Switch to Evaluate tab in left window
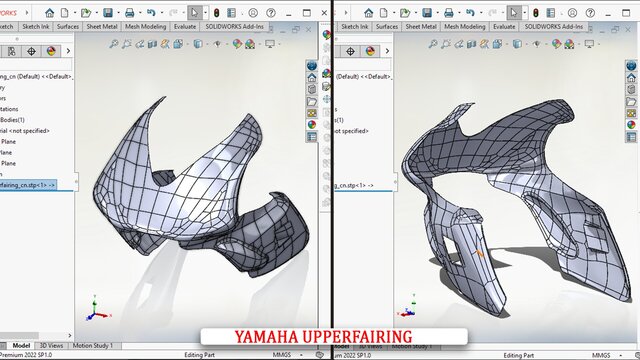The width and height of the screenshot is (640, 360). [x=185, y=27]
